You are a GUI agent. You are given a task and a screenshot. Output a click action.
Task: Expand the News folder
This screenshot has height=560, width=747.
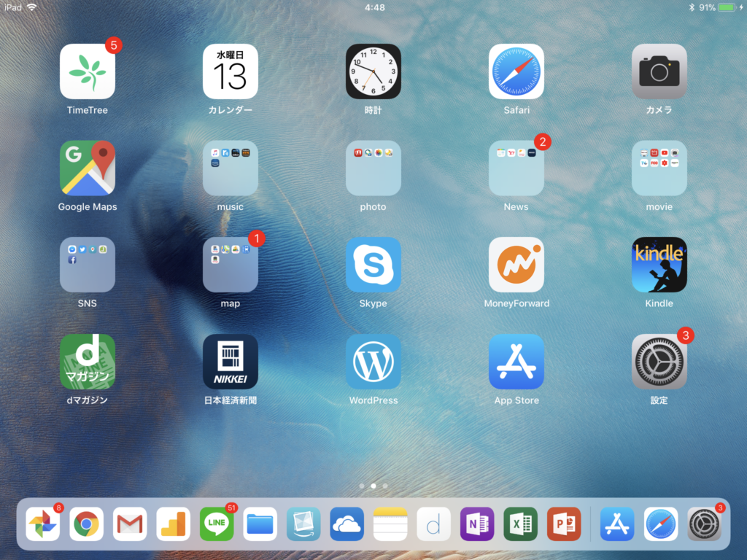[x=516, y=168]
